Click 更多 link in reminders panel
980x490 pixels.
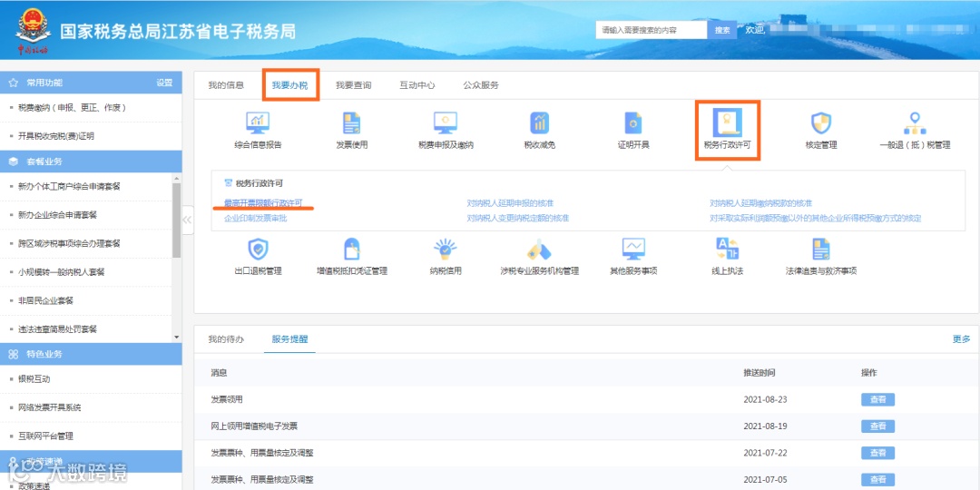click(x=961, y=339)
